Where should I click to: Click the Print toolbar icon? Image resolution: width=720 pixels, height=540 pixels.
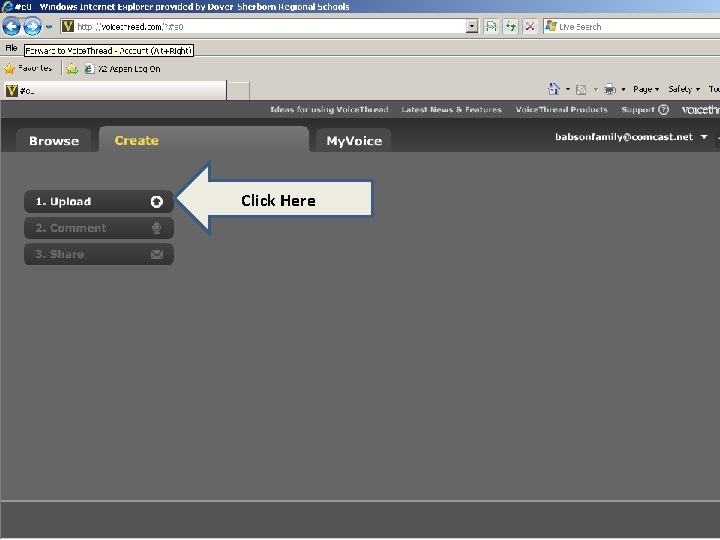pyautogui.click(x=610, y=89)
